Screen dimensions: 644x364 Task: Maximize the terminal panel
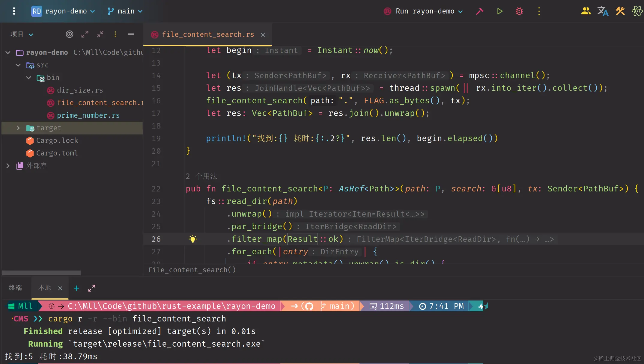(92, 288)
